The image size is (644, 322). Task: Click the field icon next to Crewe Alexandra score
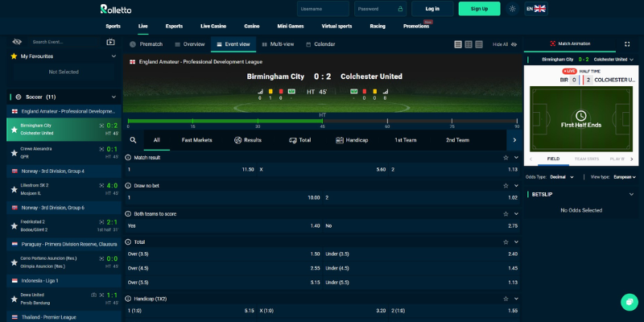tap(101, 149)
